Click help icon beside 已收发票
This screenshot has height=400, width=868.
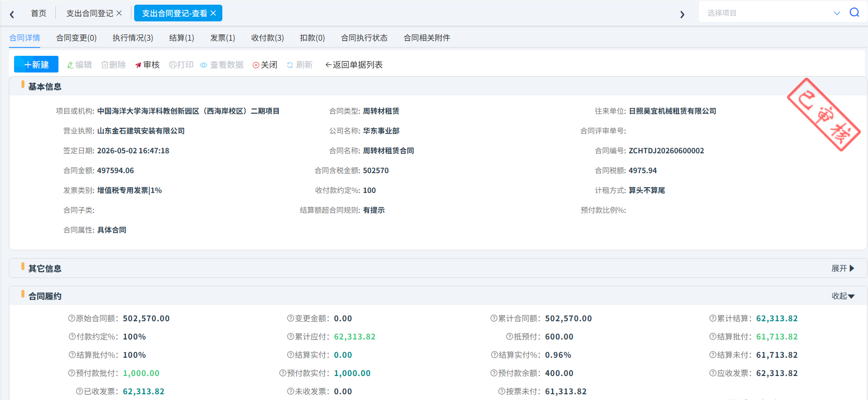(79, 391)
